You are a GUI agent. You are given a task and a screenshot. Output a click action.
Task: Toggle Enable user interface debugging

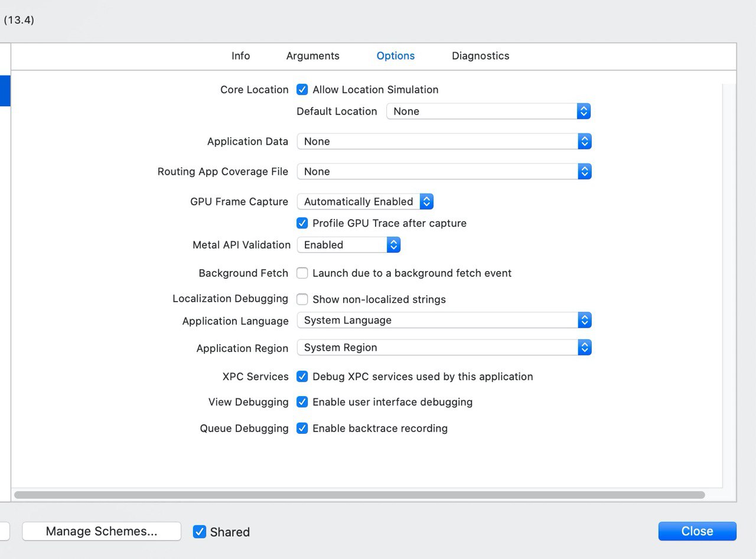[x=302, y=402]
